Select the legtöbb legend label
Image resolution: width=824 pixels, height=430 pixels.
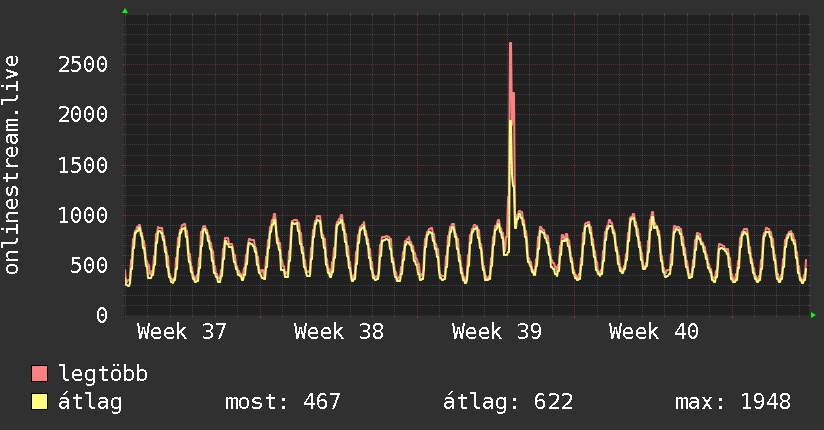[103, 374]
